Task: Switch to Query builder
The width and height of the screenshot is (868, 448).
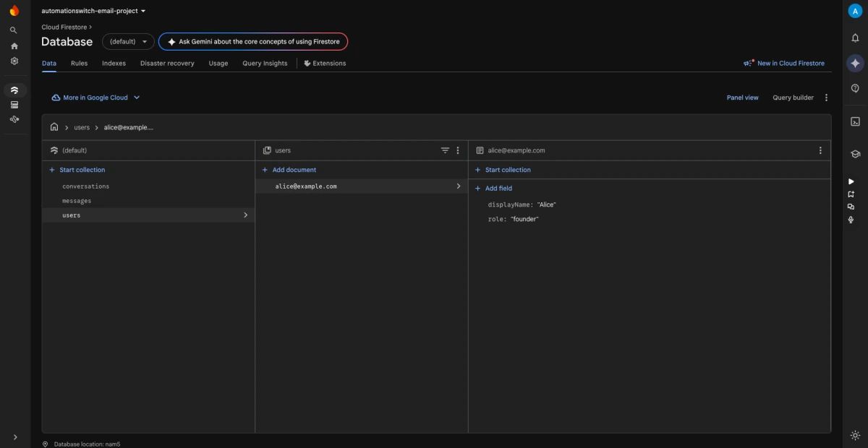Action: 793,98
